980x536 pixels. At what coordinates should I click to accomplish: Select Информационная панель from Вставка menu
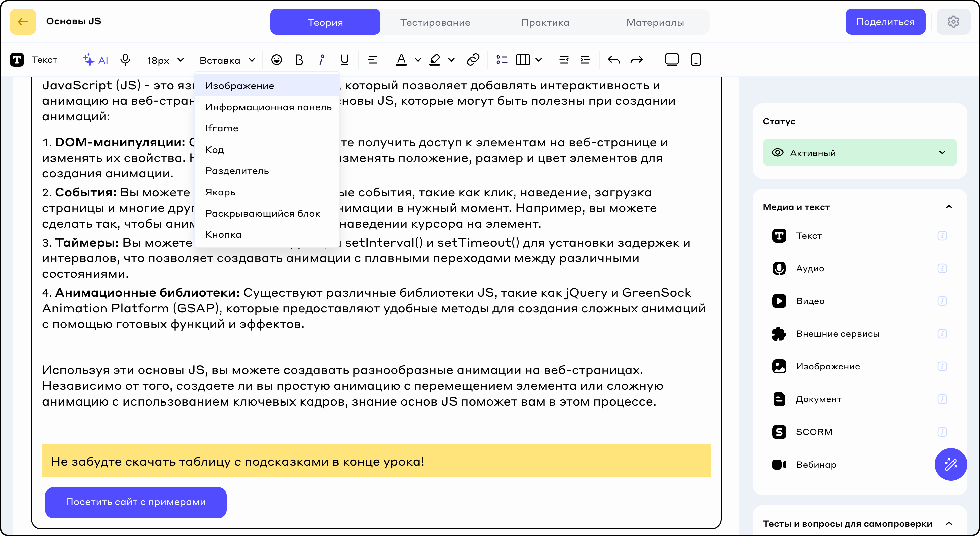(268, 107)
